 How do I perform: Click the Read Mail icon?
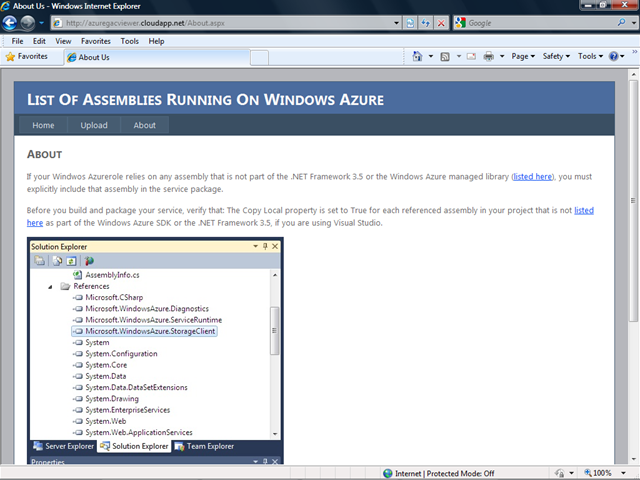point(471,56)
